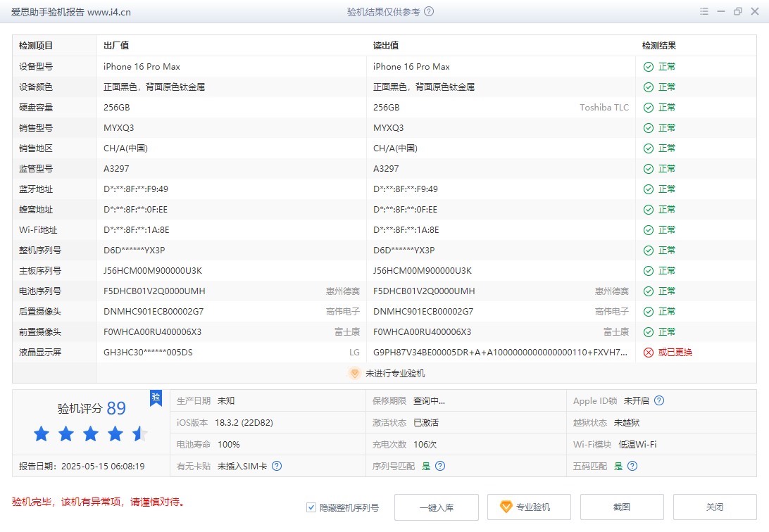The image size is (769, 532).
Task: Click the title 爱思助手验机报告 www.i4.cn
Action: tap(70, 12)
